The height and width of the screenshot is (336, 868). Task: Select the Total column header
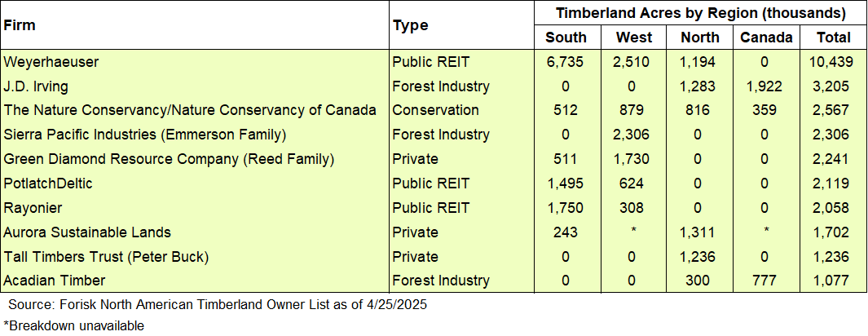pyautogui.click(x=834, y=37)
